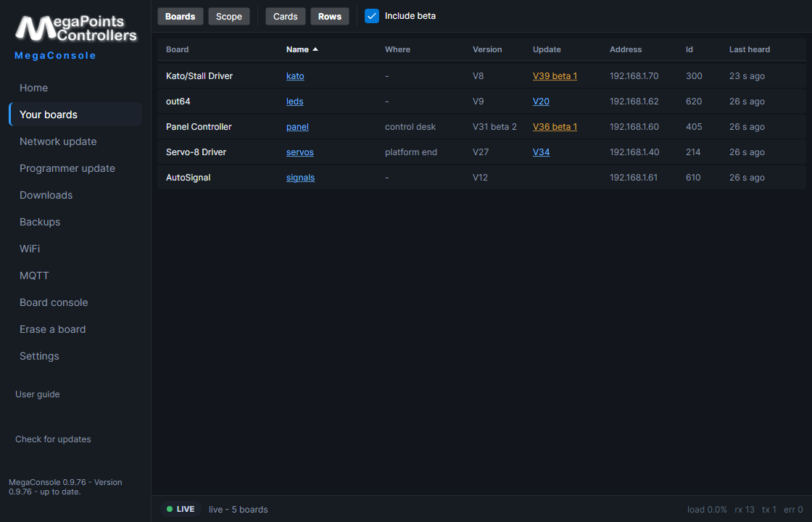This screenshot has width=812, height=522.
Task: Select the Rows layout
Action: (330, 17)
